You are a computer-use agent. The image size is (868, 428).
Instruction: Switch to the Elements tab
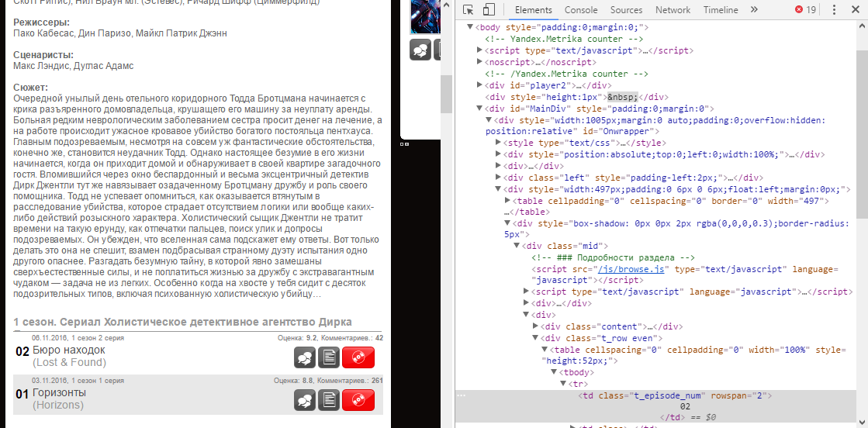click(x=533, y=10)
